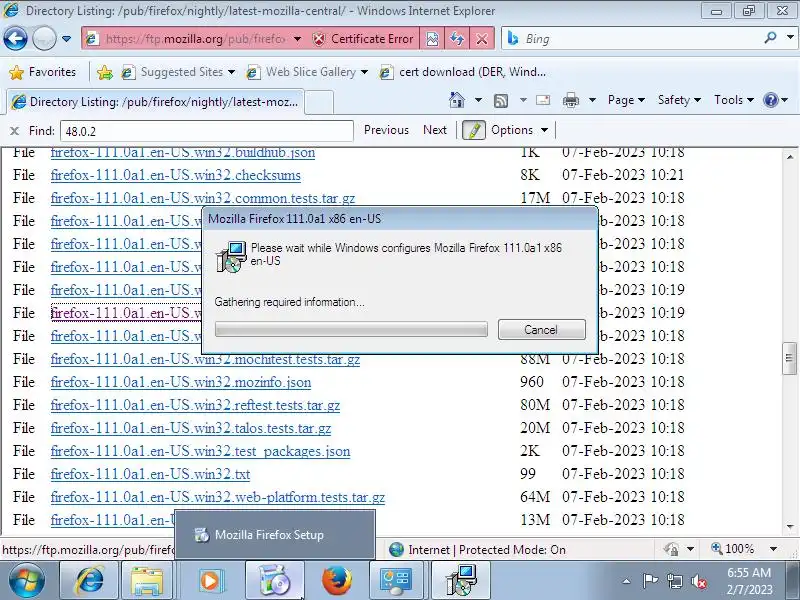Open the Favorites center
This screenshot has width=800, height=600.
point(43,72)
